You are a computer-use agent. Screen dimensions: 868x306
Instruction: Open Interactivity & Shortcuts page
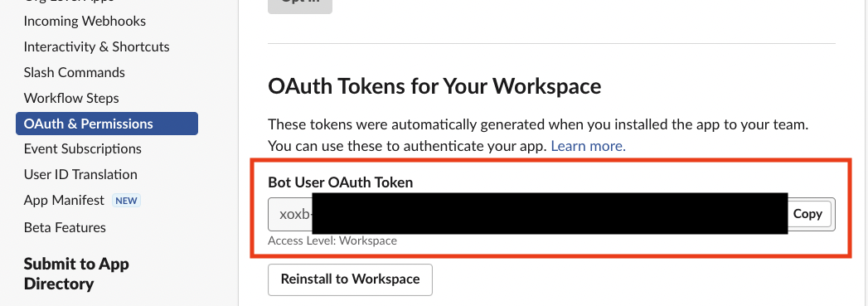[x=96, y=47]
